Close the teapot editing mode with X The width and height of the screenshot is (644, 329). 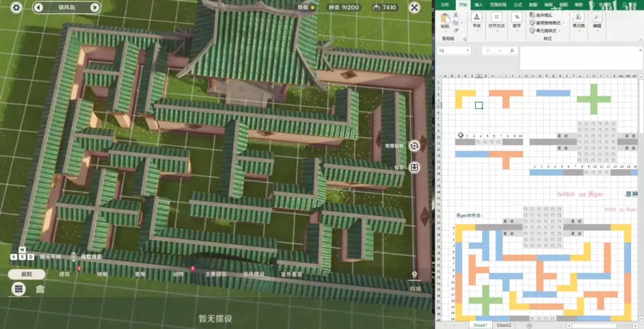(x=415, y=8)
